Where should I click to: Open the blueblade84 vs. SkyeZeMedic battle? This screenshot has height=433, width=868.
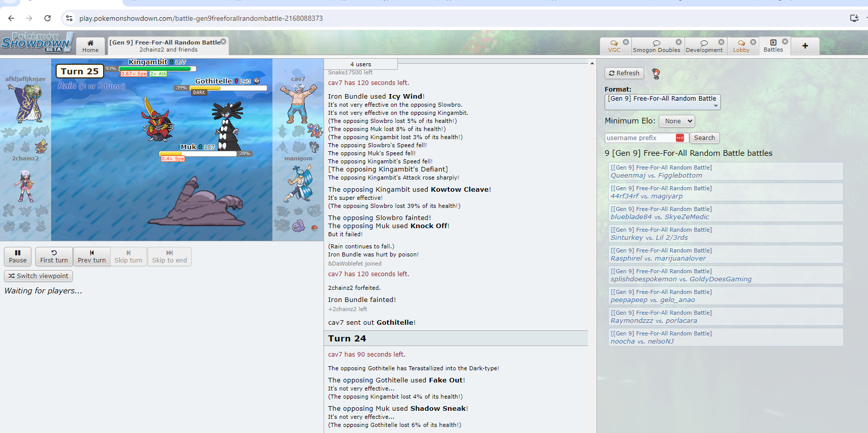tap(725, 213)
